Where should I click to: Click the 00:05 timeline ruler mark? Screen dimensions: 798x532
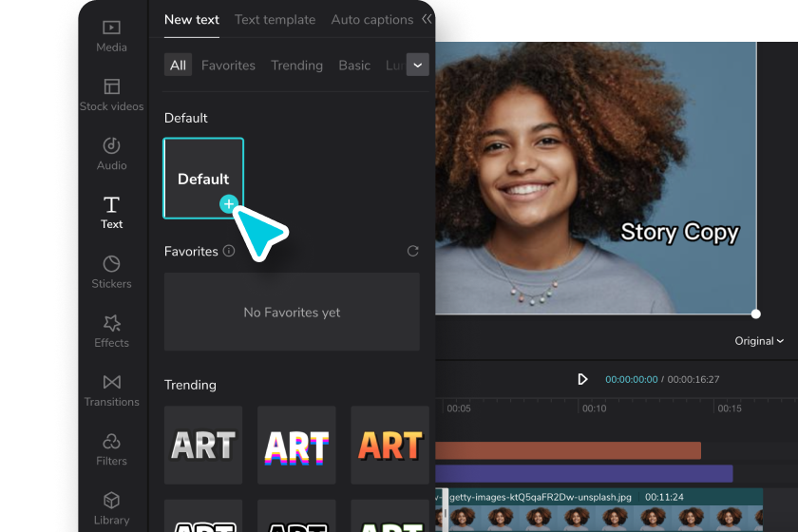click(459, 408)
